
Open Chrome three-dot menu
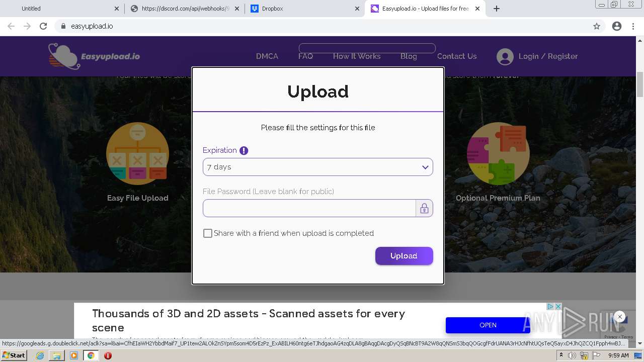point(633,26)
